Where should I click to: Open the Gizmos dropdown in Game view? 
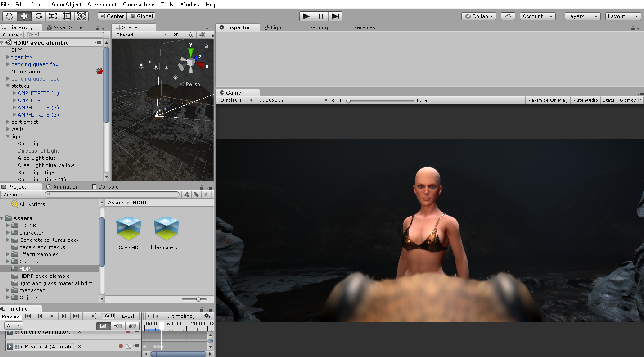point(630,100)
